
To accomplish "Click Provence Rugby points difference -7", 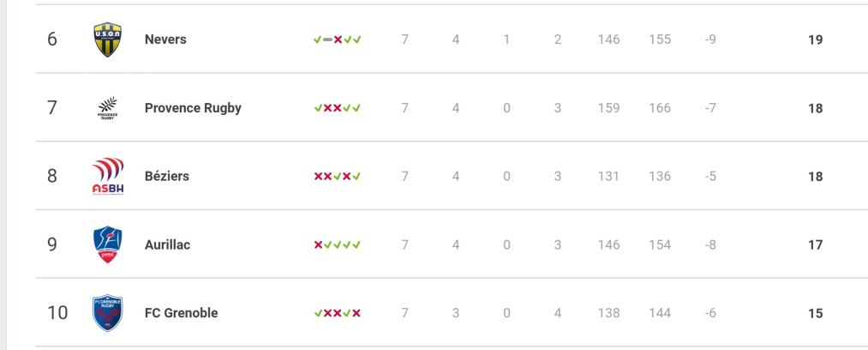I will tap(711, 108).
